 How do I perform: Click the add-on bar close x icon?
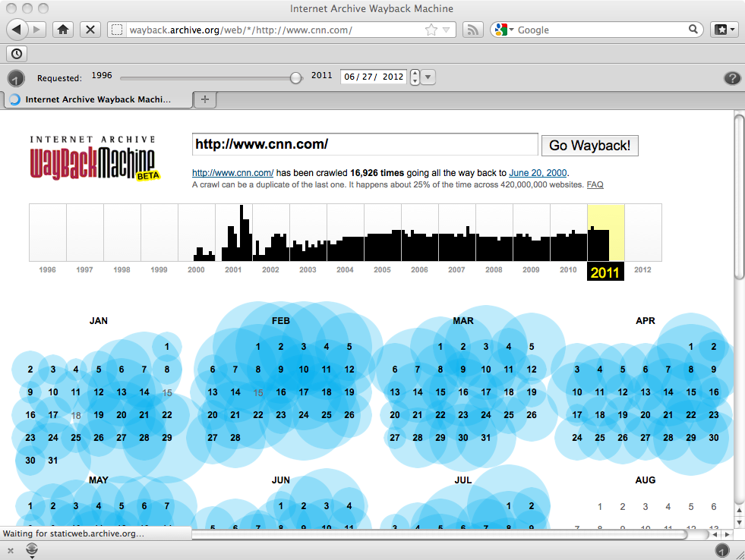(x=11, y=550)
